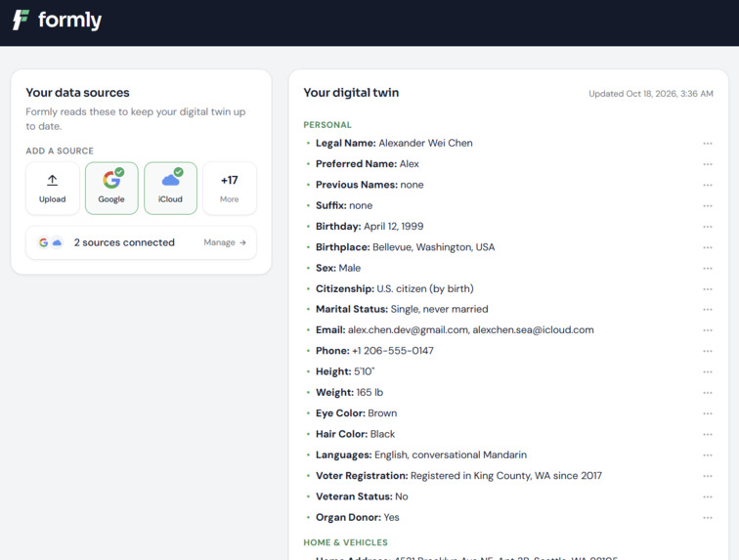Open more options for Hair Color
This screenshot has height=560, width=739.
(x=708, y=434)
